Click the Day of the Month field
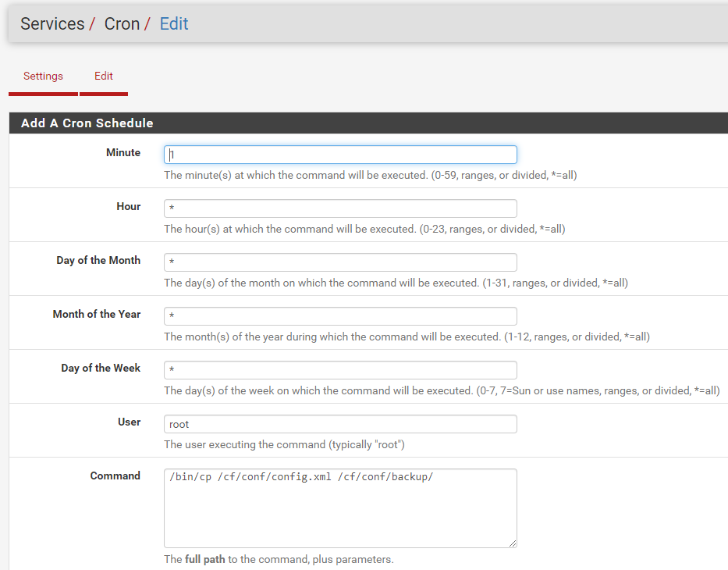This screenshot has width=728, height=570. coord(340,262)
